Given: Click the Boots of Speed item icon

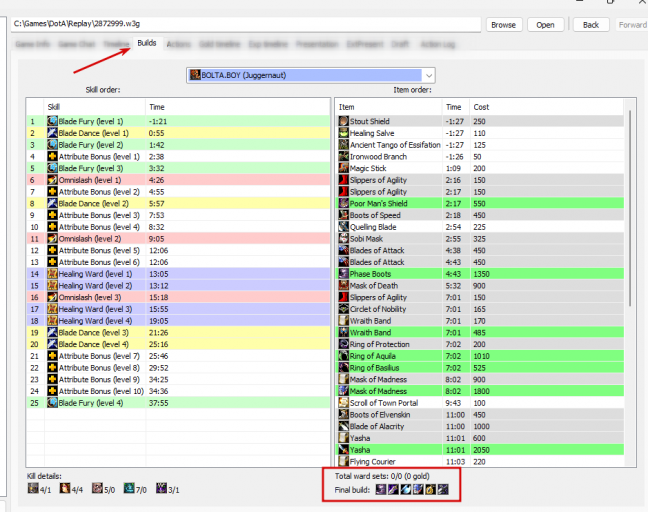Looking at the screenshot, I should (343, 215).
